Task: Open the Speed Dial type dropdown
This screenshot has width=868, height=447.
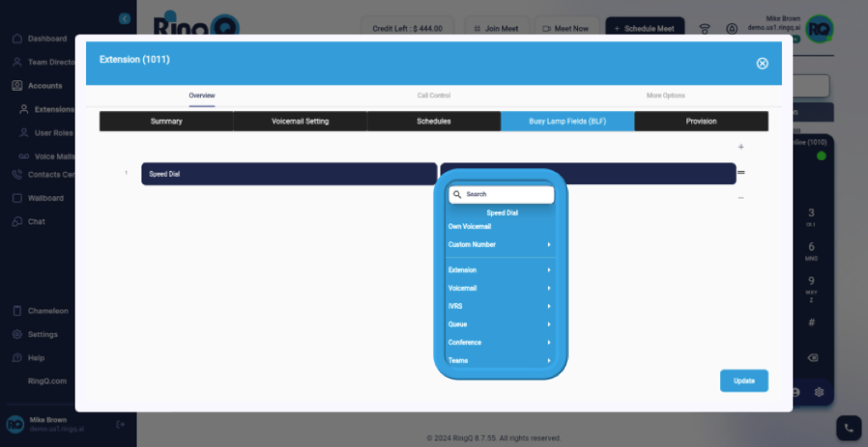Action: [x=289, y=174]
